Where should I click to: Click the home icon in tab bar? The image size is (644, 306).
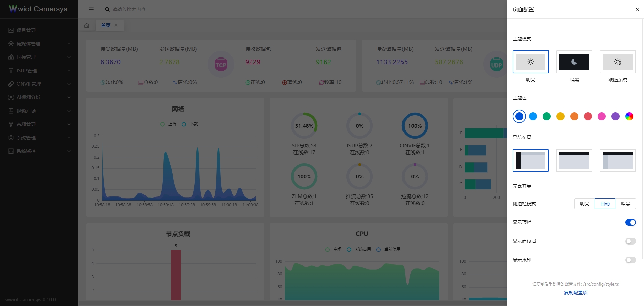[x=87, y=25]
